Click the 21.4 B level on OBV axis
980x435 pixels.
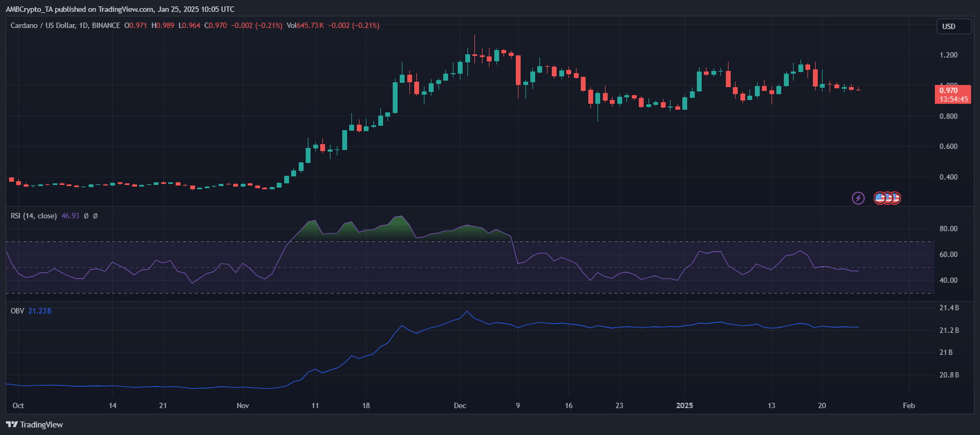[x=949, y=308]
